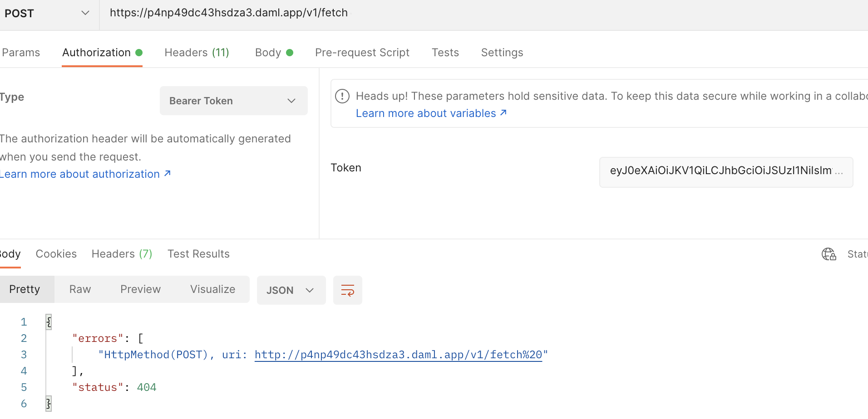Toggle the response word wrap icon

click(347, 290)
